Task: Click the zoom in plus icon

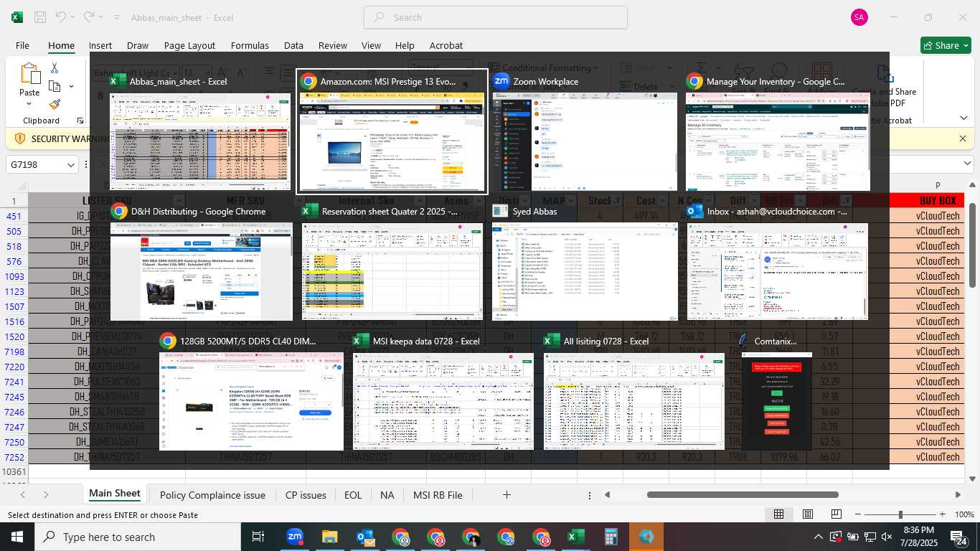Action: (942, 514)
